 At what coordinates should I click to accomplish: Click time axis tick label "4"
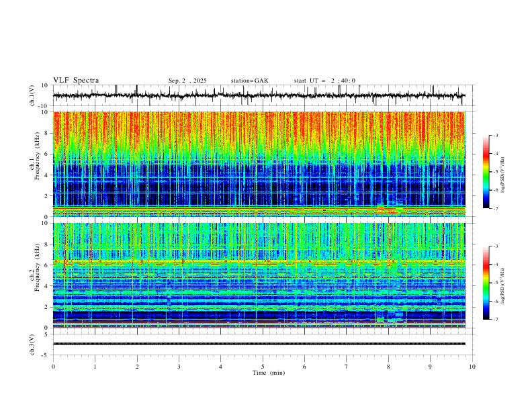pyautogui.click(x=220, y=367)
